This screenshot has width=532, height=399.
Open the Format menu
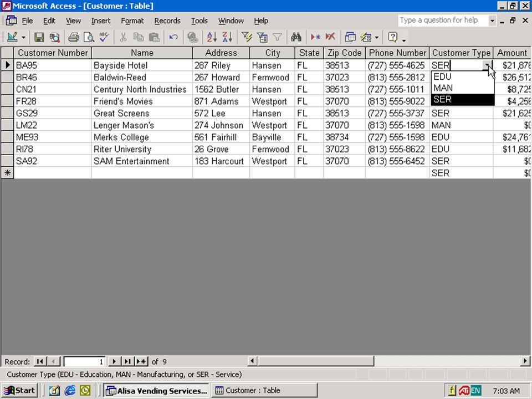132,21
